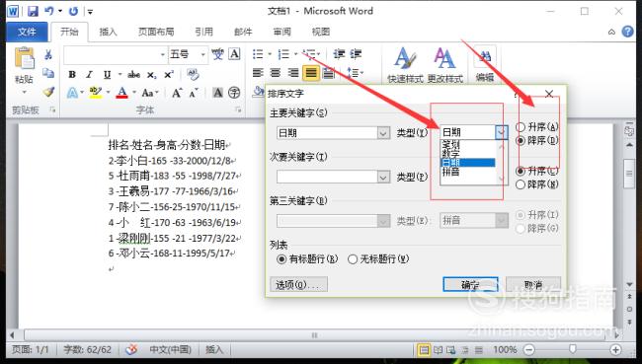642x364 pixels.
Task: Click the Undo icon in title bar
Action: coord(48,12)
